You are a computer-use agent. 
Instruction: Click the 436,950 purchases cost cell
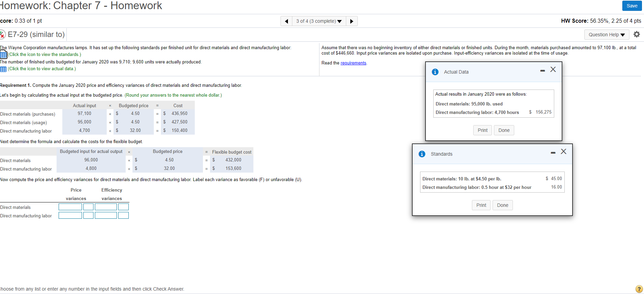point(179,114)
